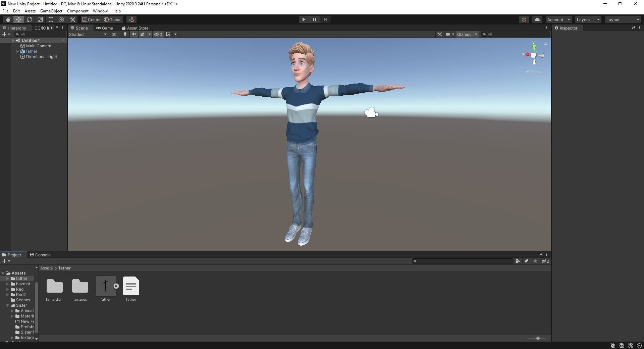
Task: Expand the father object in Hierarchy
Action: (17, 51)
